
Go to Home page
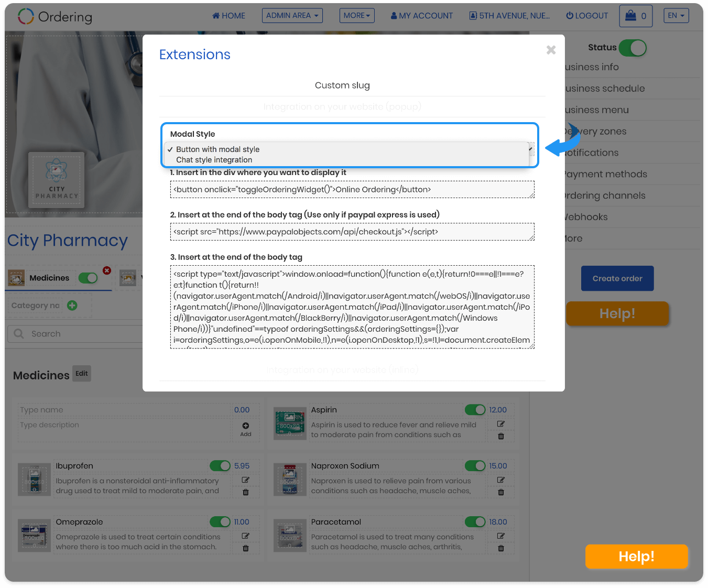tap(228, 16)
